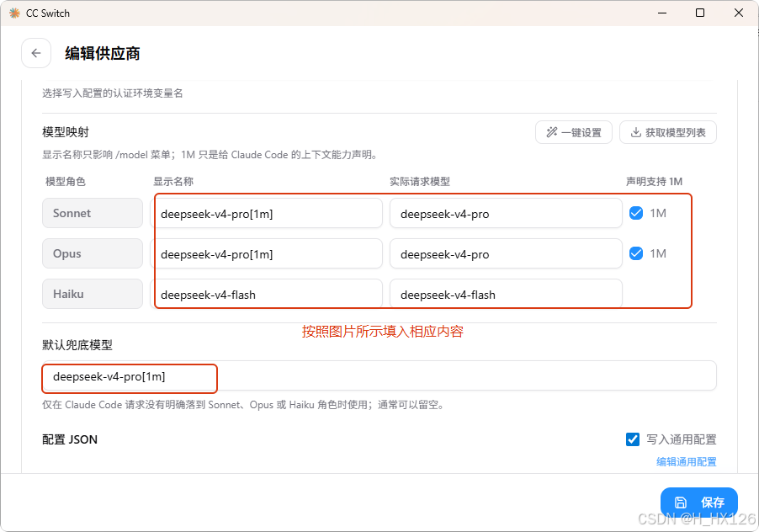Viewport: 759px width, 532px height.
Task: Click the Sonnet model role label
Action: click(93, 213)
